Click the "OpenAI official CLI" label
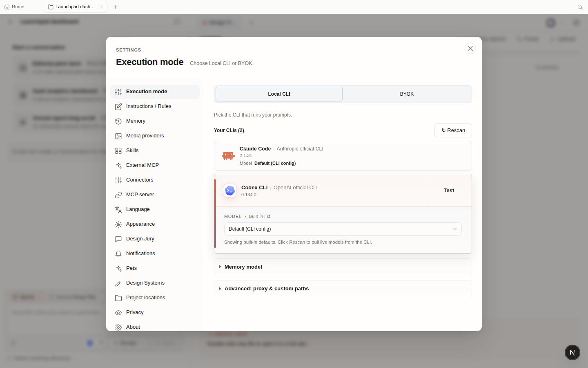This screenshot has height=368, width=588. click(x=295, y=188)
